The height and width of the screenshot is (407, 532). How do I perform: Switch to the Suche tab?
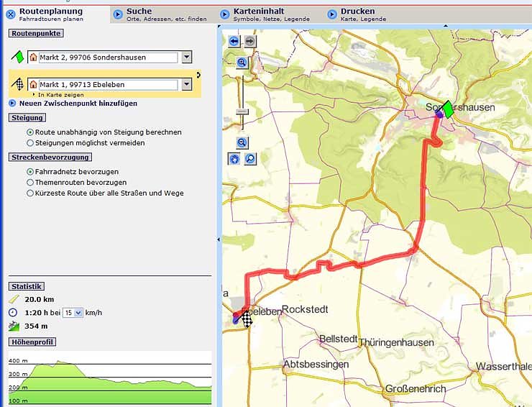point(138,12)
